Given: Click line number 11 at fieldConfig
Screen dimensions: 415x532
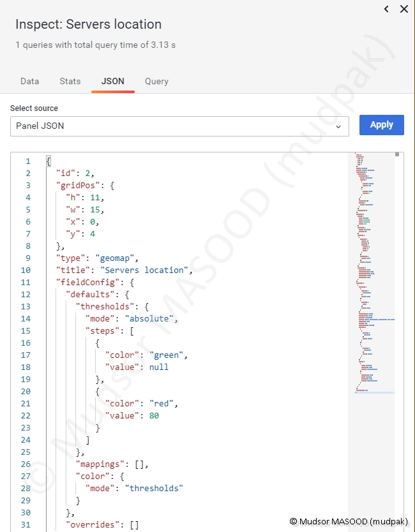Looking at the screenshot, I should pyautogui.click(x=26, y=282).
